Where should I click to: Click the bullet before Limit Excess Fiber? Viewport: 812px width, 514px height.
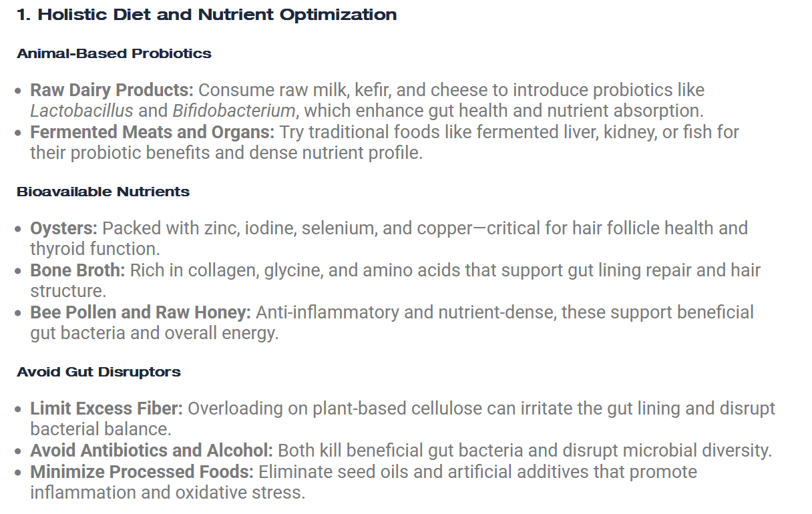[x=19, y=409]
